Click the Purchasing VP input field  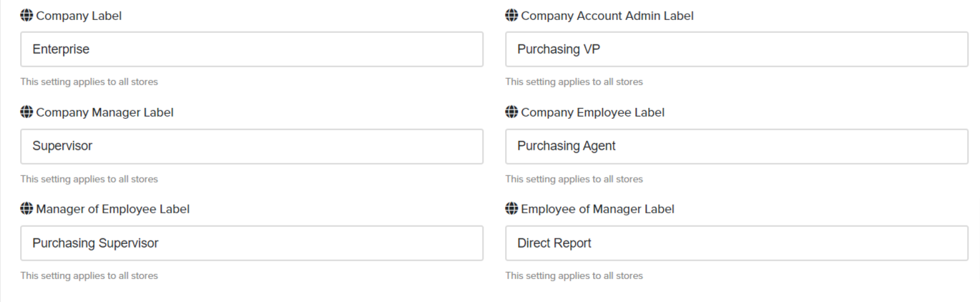pyautogui.click(x=737, y=49)
